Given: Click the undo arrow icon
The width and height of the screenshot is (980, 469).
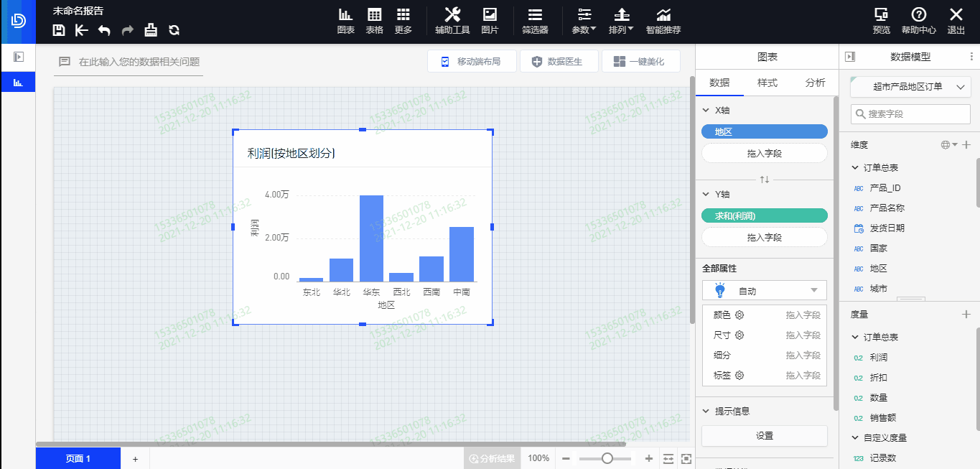Looking at the screenshot, I should [104, 29].
